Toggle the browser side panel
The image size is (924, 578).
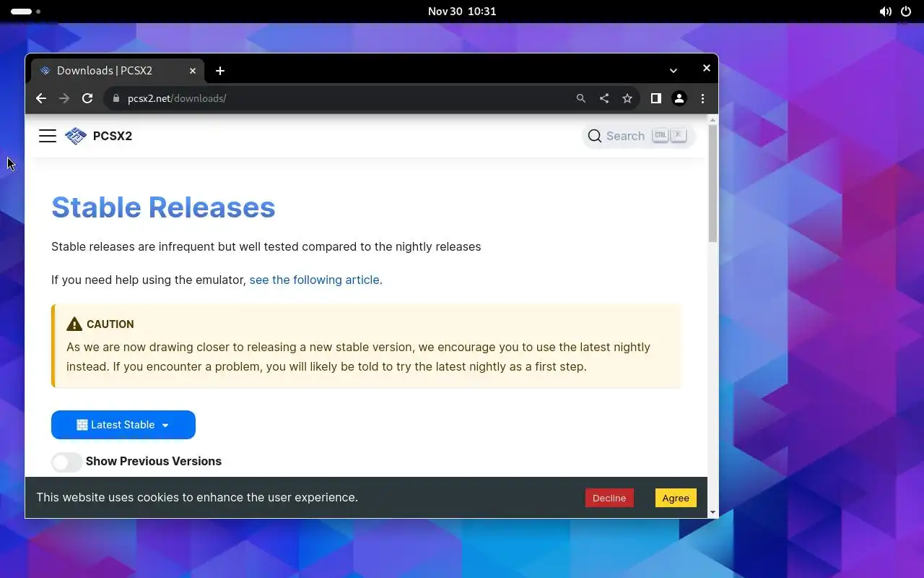[x=656, y=98]
